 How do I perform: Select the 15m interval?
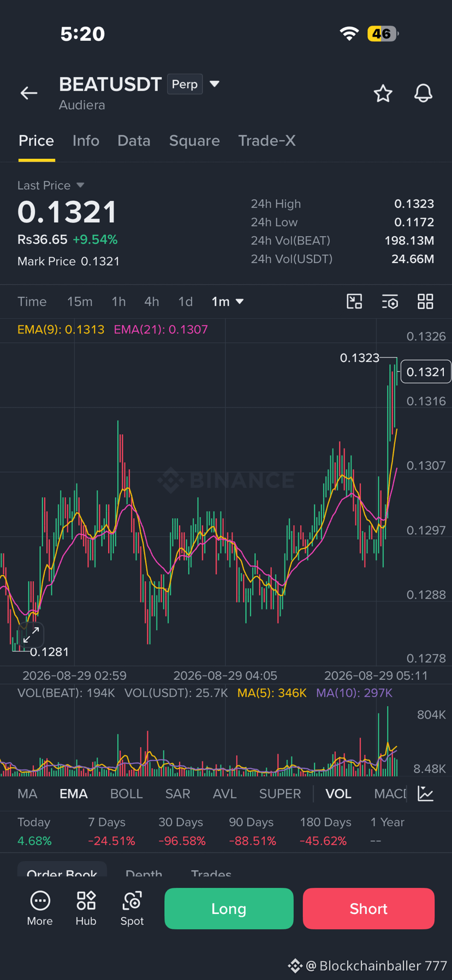pyautogui.click(x=80, y=302)
